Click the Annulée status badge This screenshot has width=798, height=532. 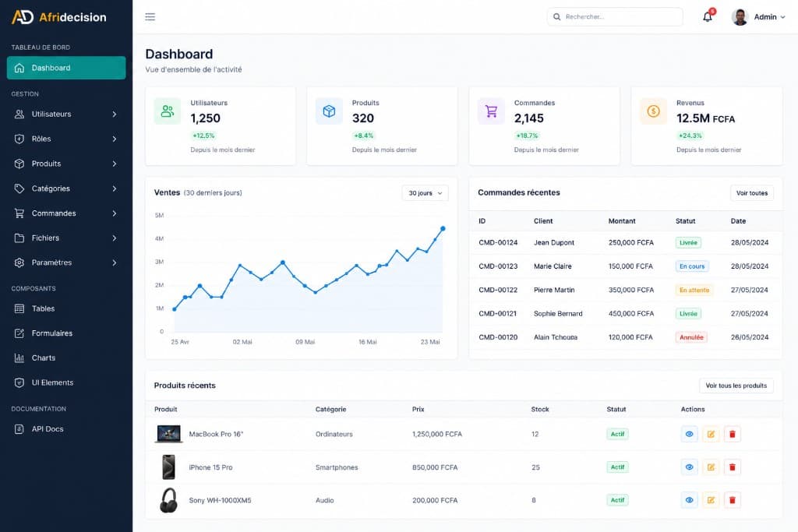[x=691, y=337]
